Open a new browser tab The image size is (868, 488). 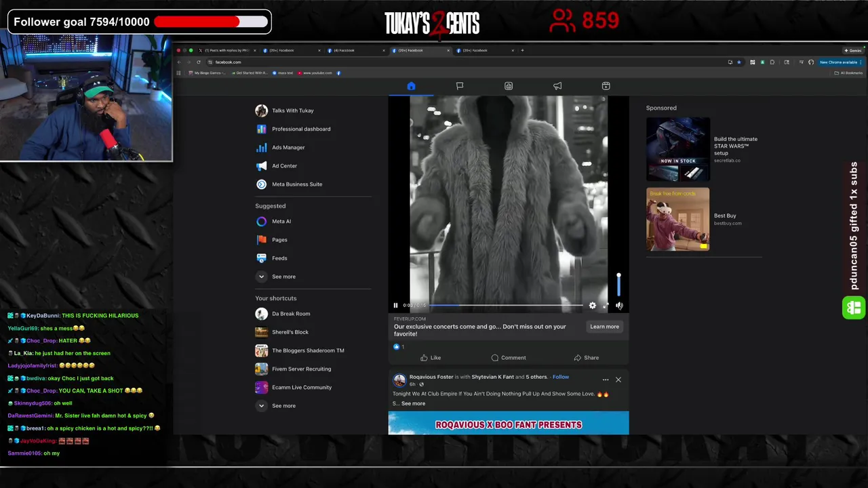point(522,50)
